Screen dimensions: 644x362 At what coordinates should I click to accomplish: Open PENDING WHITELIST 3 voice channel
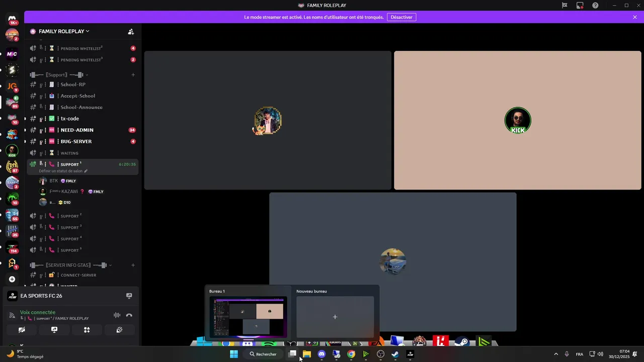point(83,59)
